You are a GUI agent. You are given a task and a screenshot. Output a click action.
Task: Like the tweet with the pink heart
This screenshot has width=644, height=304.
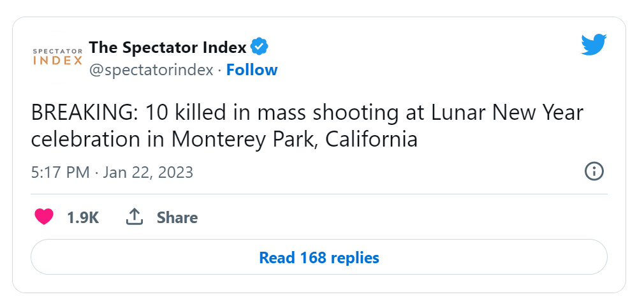[44, 217]
